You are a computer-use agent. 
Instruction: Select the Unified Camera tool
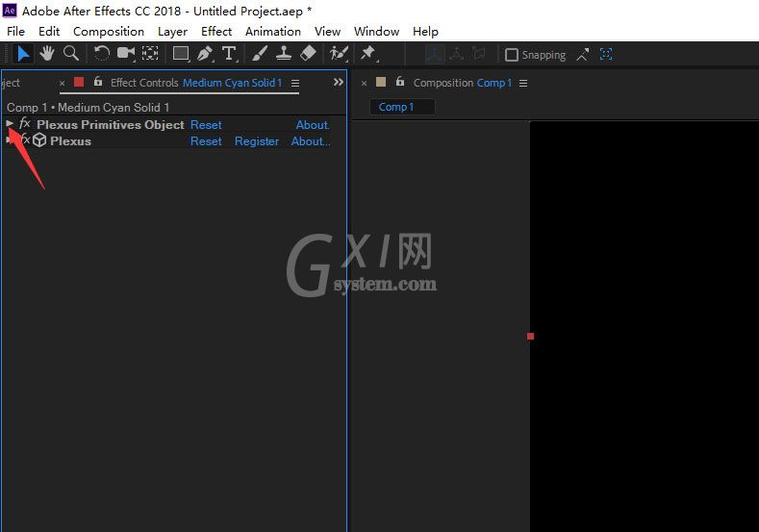(126, 53)
